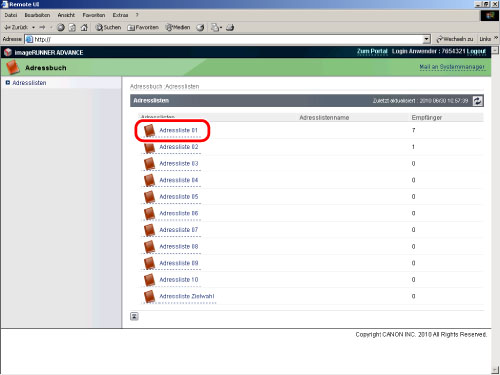The image size is (500, 375).
Task: Select Adresslisten in the left sidebar
Action: (x=29, y=83)
